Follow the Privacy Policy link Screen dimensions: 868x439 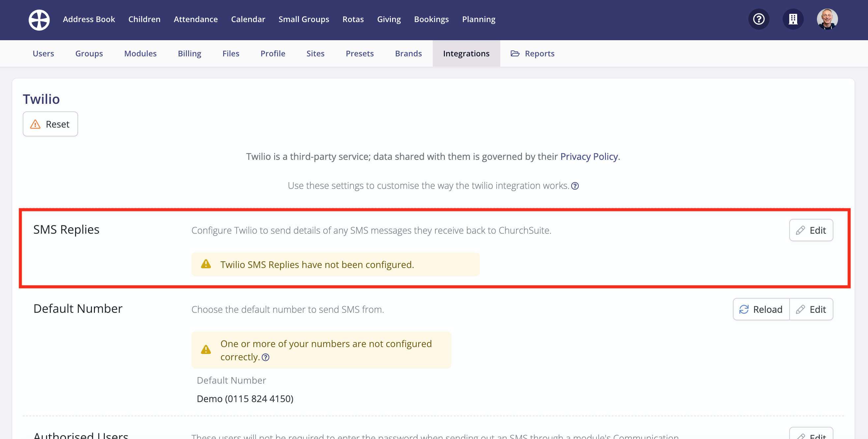pyautogui.click(x=589, y=156)
